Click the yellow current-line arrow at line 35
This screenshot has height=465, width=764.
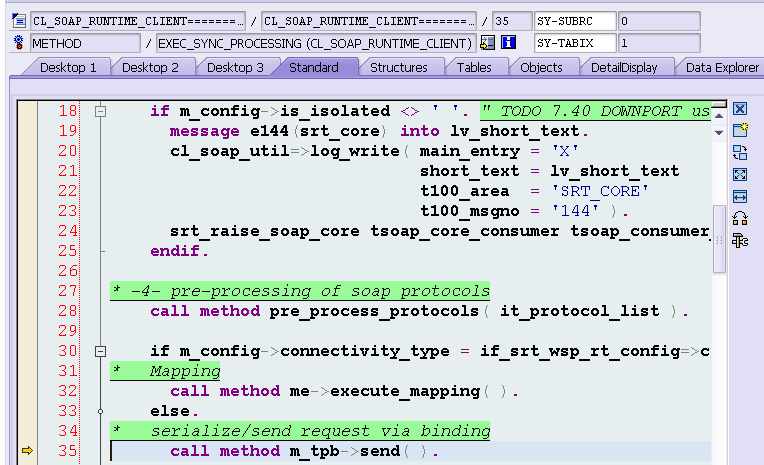point(27,451)
